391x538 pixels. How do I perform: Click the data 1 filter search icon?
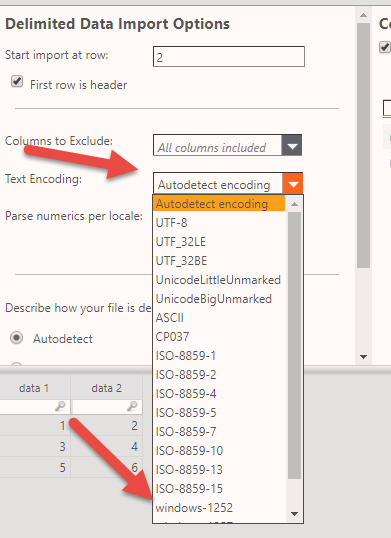tap(60, 406)
